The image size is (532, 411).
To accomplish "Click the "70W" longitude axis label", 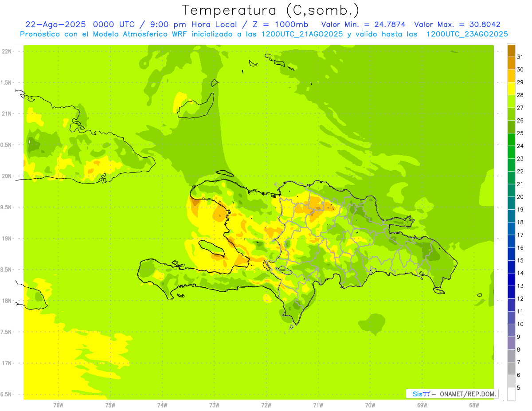I will (x=370, y=405).
